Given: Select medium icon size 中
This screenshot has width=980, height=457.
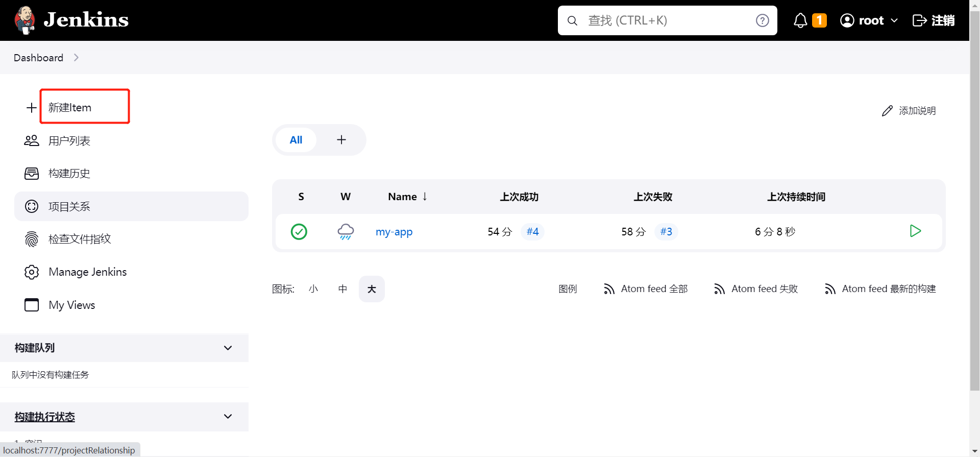Looking at the screenshot, I should pyautogui.click(x=342, y=289).
